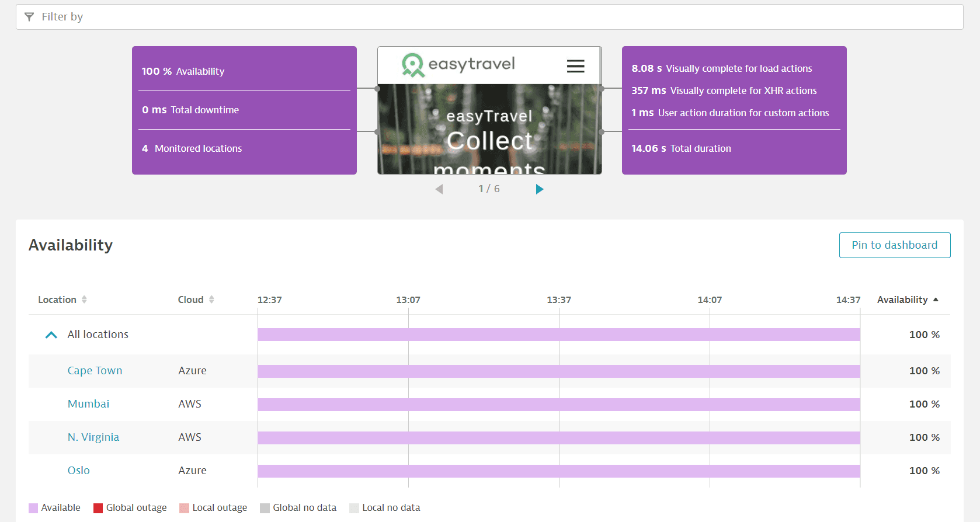Open the Oslo location link
Image resolution: width=980 pixels, height=522 pixels.
(x=78, y=471)
